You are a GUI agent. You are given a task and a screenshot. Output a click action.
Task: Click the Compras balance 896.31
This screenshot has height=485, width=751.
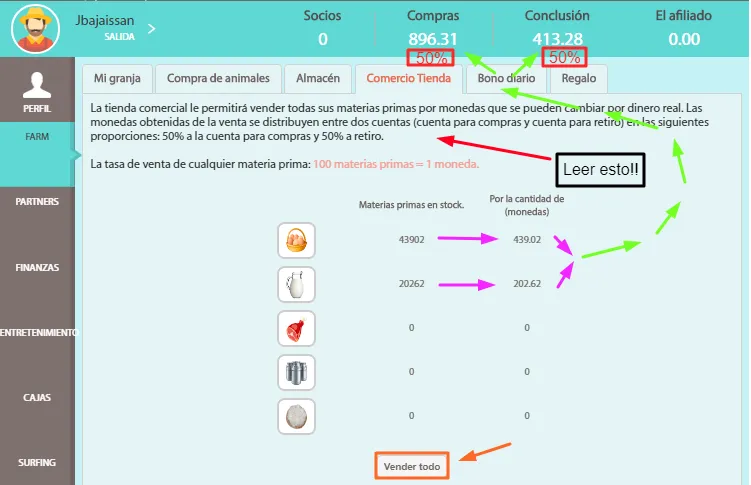coord(432,39)
